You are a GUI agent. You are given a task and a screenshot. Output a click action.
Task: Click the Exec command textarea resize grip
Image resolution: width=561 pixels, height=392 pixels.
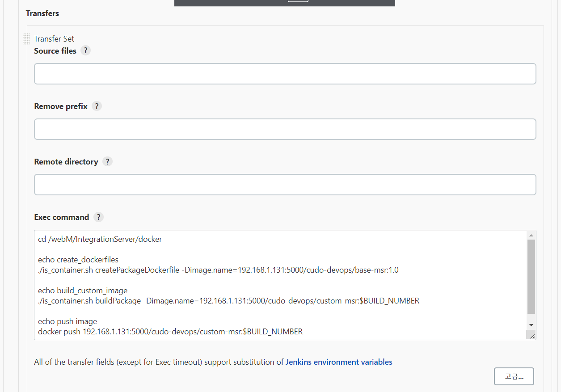(x=531, y=336)
